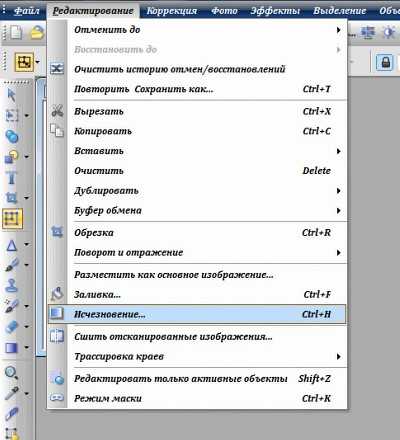400x440 pixels.
Task: Click the New document toolbar icon
Action: pos(15,33)
